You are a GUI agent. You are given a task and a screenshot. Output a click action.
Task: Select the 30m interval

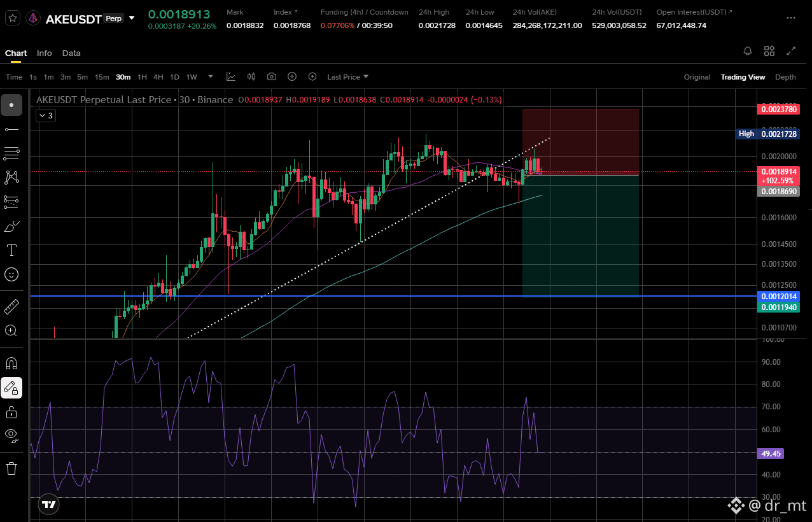(123, 77)
